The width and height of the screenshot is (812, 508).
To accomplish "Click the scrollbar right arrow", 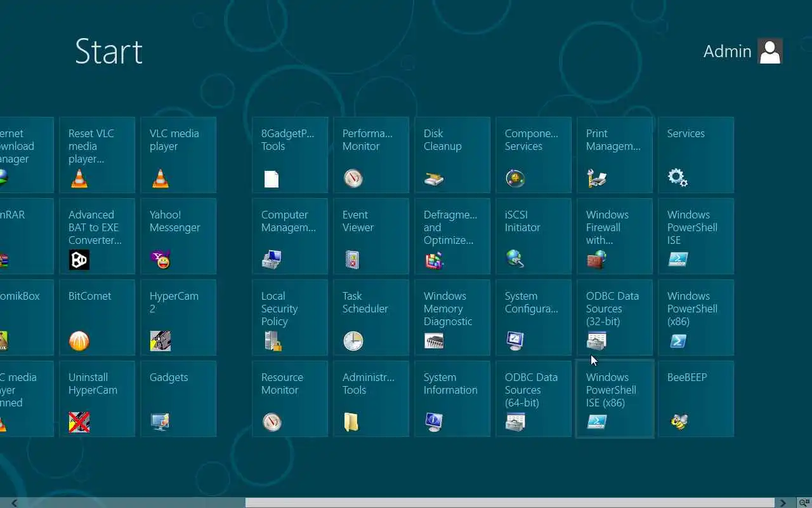I will click(783, 503).
